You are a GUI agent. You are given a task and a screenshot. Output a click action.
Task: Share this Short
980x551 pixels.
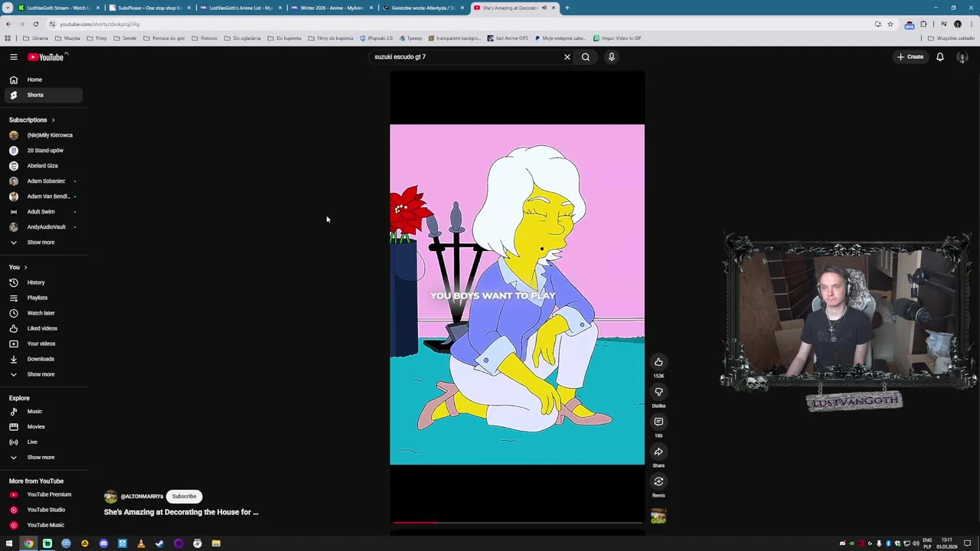click(658, 452)
